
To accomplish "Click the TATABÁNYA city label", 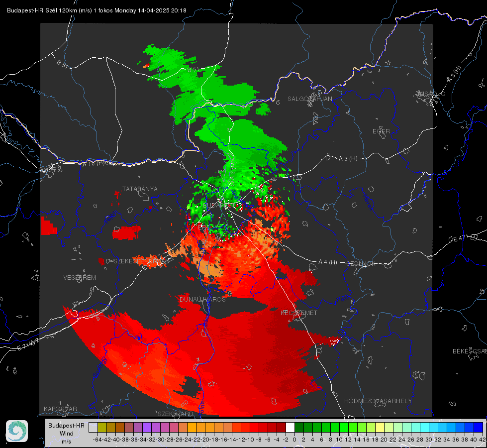I will point(140,189).
